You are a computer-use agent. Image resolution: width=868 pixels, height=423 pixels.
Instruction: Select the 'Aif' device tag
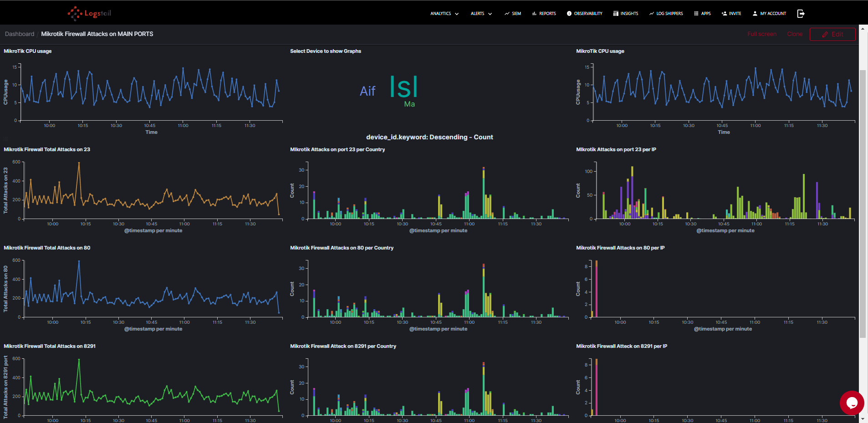click(x=368, y=91)
